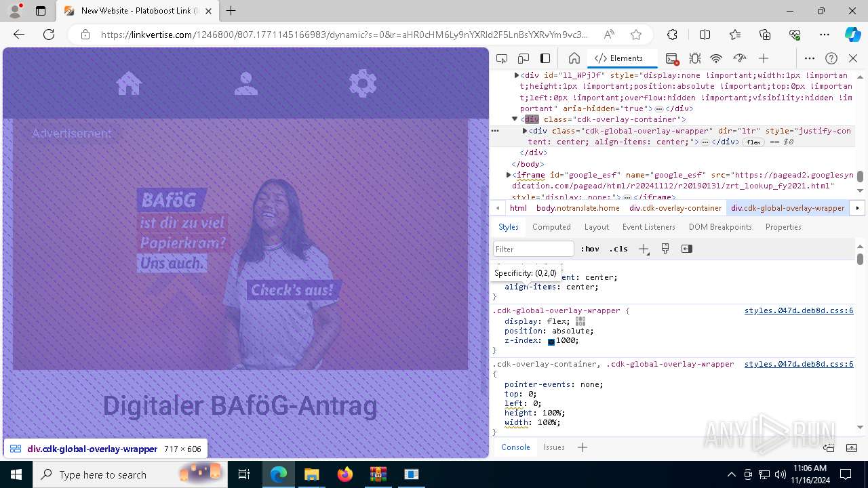Screen dimensions: 868x488
Task: Toggle computed styles sidebar icon
Action: (x=687, y=249)
